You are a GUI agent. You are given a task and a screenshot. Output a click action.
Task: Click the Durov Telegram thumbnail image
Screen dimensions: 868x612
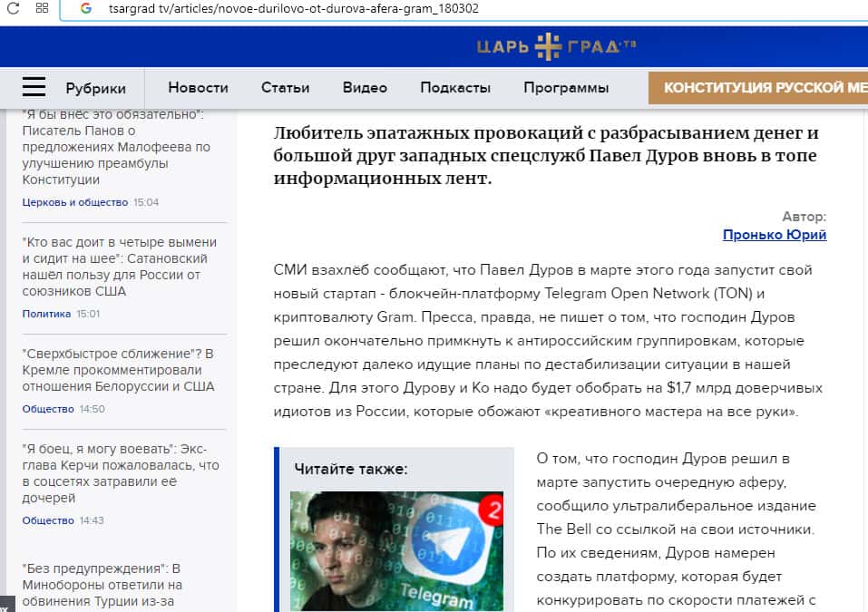[397, 551]
